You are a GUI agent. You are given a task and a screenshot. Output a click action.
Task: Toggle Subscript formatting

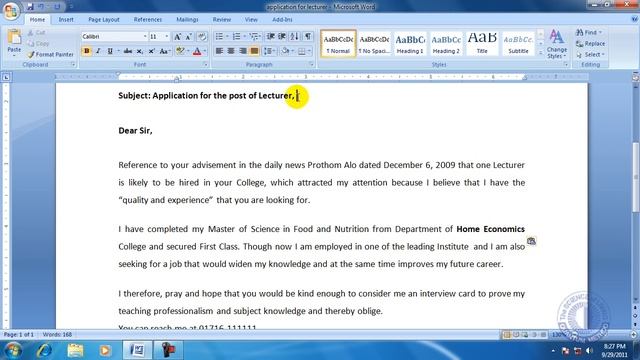[140, 51]
